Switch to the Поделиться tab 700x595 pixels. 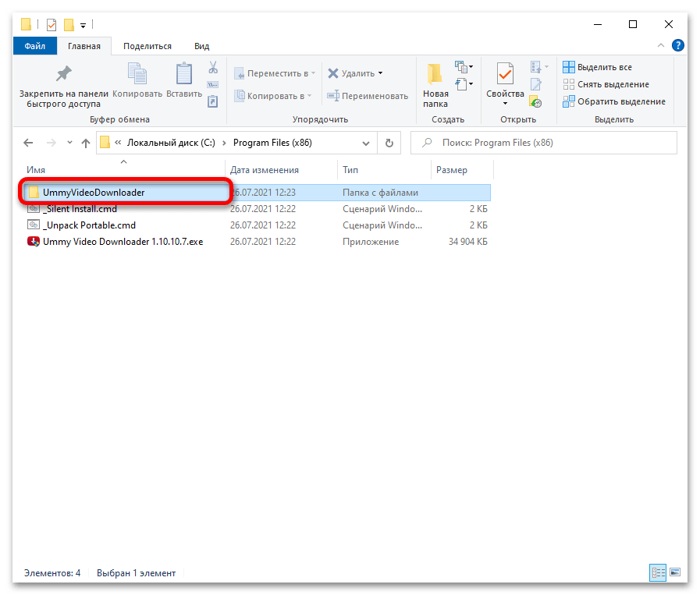click(x=147, y=46)
